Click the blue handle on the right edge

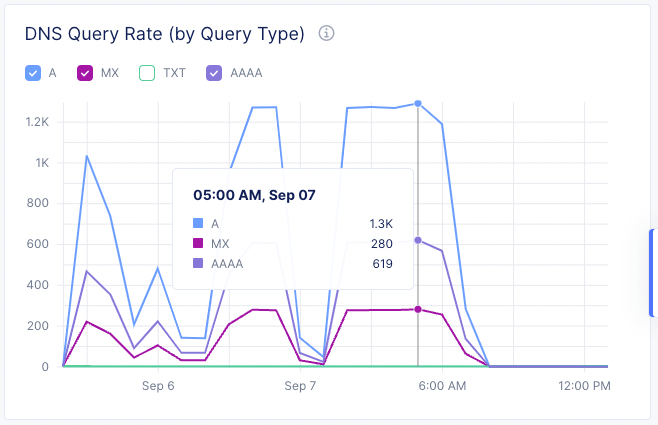653,272
